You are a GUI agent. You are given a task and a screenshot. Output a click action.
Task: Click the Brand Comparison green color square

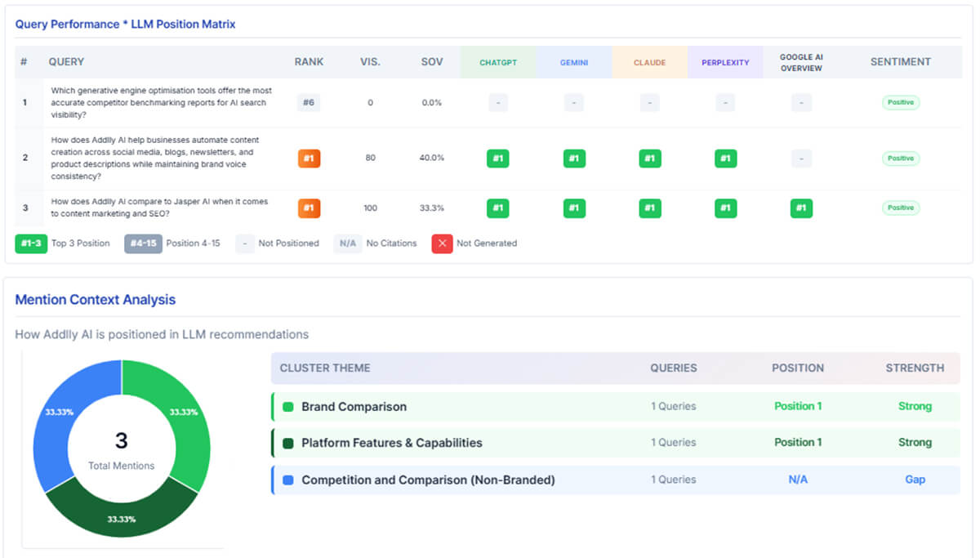tap(287, 407)
